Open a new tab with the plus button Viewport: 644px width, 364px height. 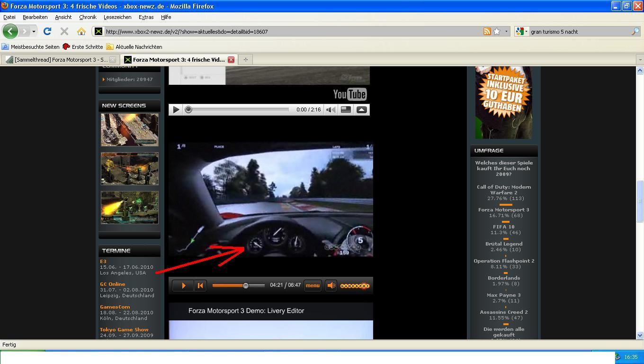245,60
